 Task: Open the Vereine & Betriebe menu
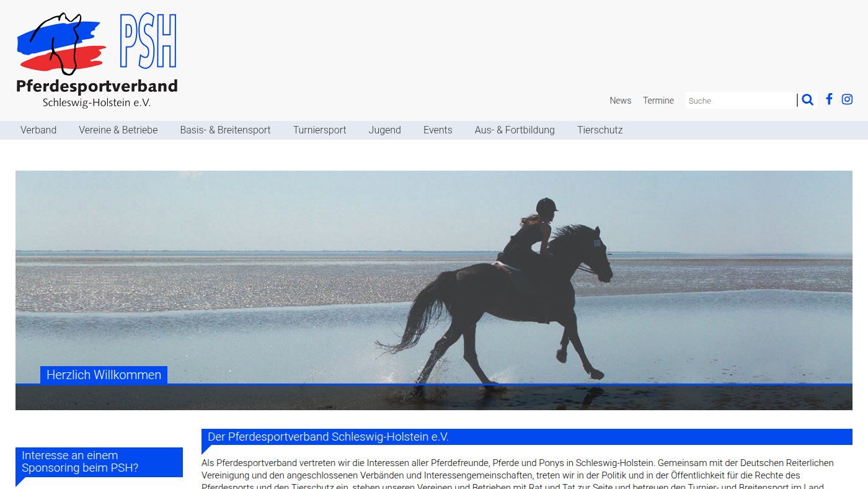coord(118,130)
